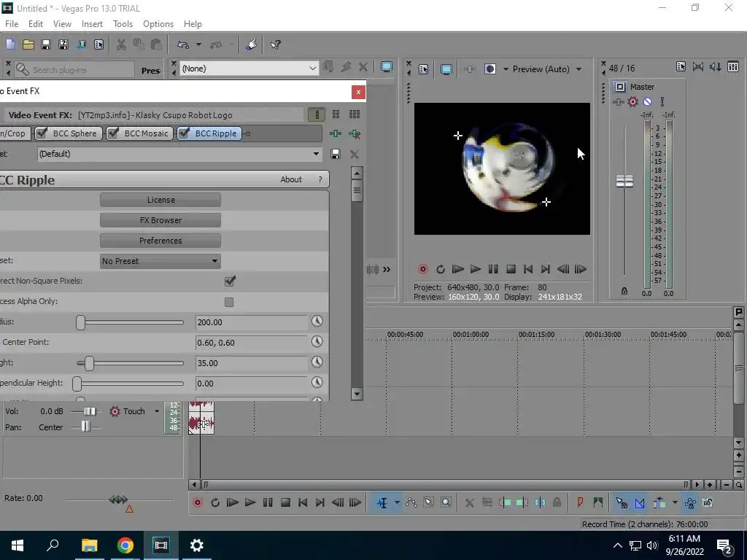Open the (None) preset combo box
Image resolution: width=747 pixels, height=560 pixels.
click(x=249, y=69)
